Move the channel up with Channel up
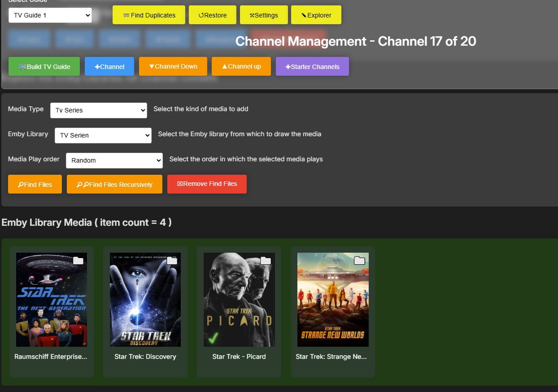This screenshot has height=392, width=558. [241, 66]
